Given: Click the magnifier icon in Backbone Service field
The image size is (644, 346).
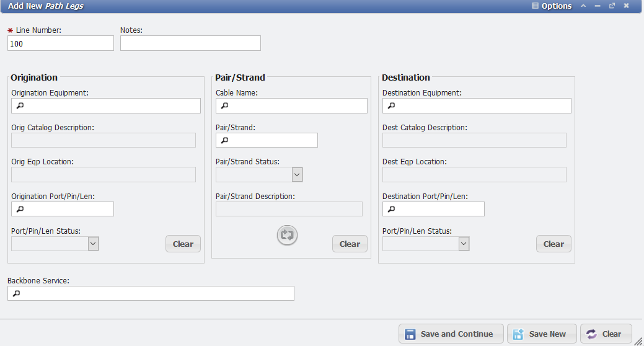Looking at the screenshot, I should [16, 293].
